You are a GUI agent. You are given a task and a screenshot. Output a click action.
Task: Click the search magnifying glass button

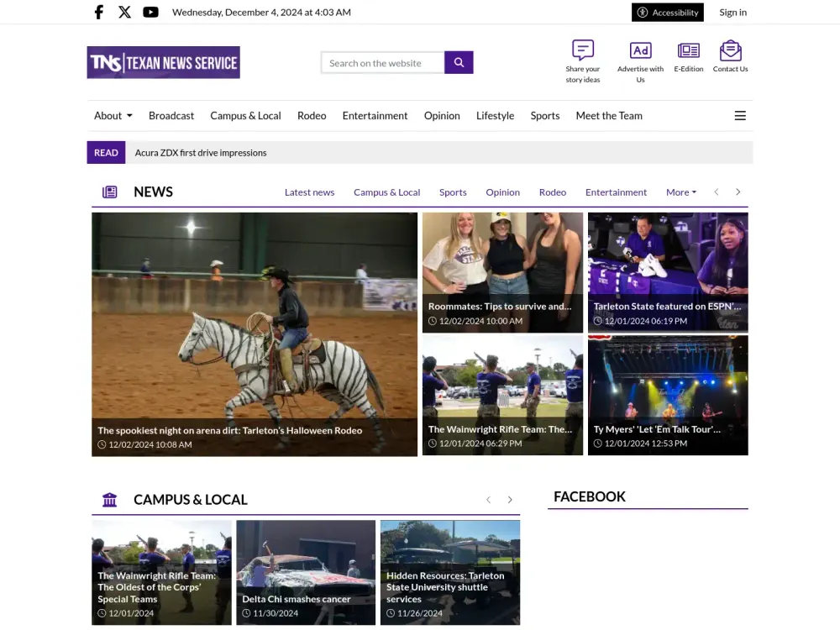tap(459, 62)
